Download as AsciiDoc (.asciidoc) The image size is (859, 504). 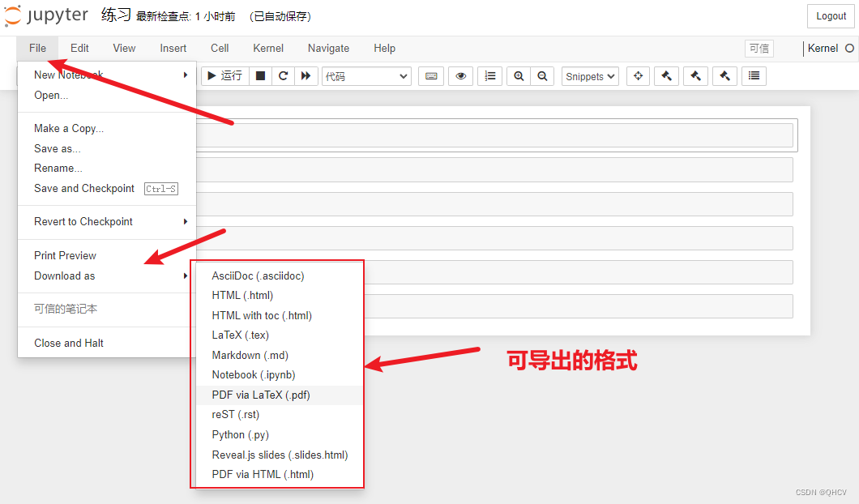pyautogui.click(x=280, y=275)
